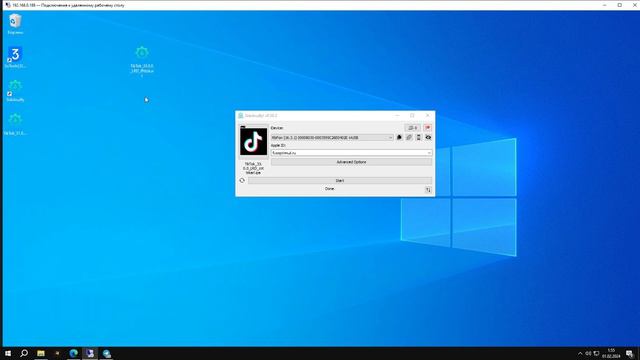The height and width of the screenshot is (360, 640).
Task: Open the Recycle Bin desktop icon
Action: click(x=15, y=24)
